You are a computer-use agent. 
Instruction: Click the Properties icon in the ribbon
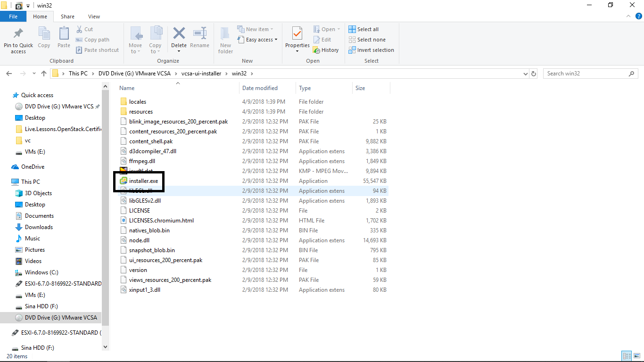tap(297, 35)
